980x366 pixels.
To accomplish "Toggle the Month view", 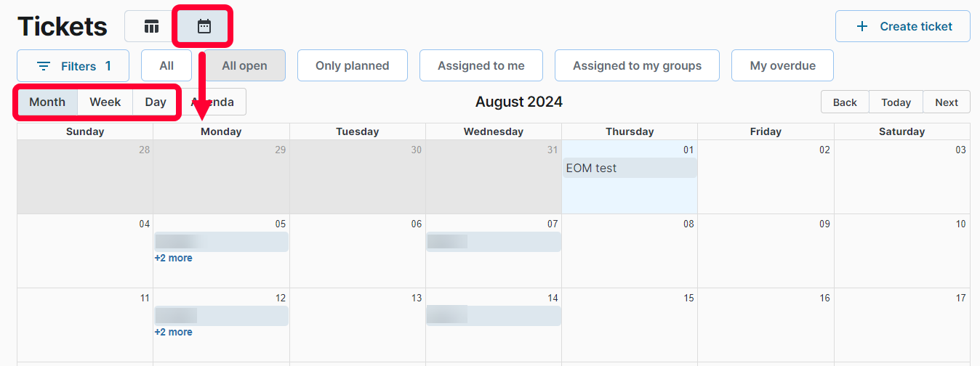I will pos(47,102).
